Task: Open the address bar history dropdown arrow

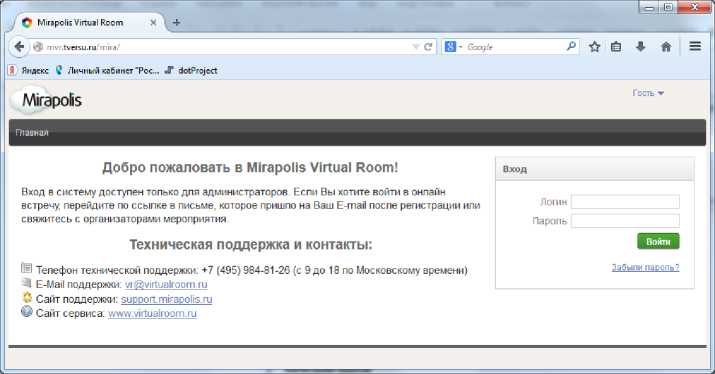Action: pos(415,47)
